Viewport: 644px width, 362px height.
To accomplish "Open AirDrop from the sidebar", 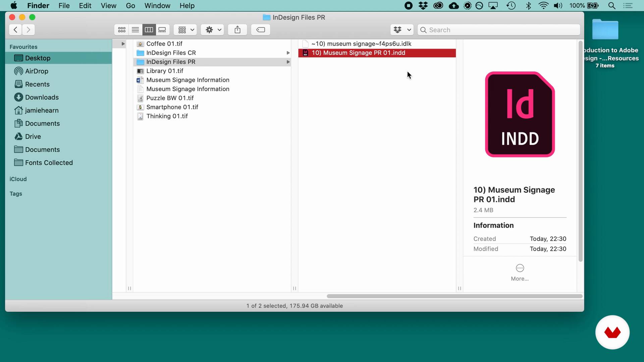I will click(x=58, y=71).
